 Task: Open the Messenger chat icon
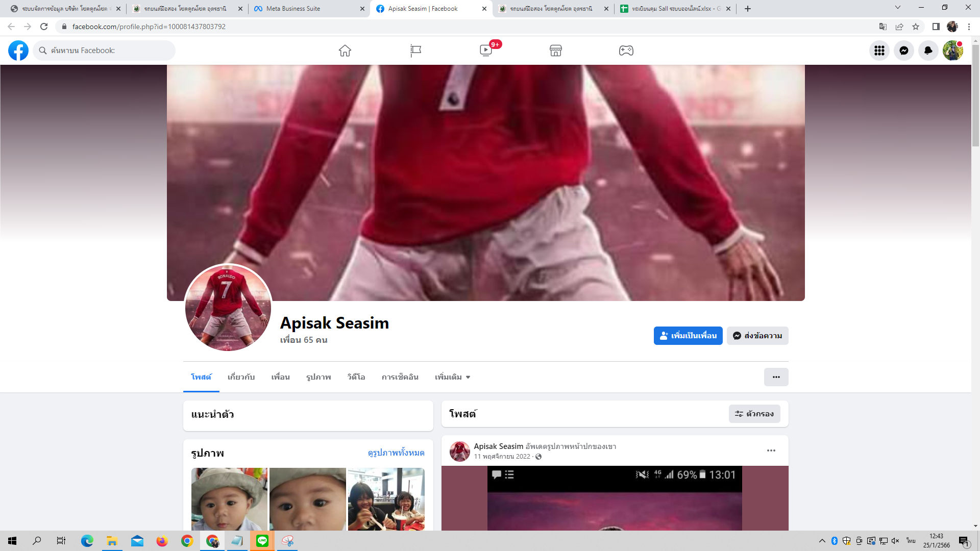tap(903, 51)
